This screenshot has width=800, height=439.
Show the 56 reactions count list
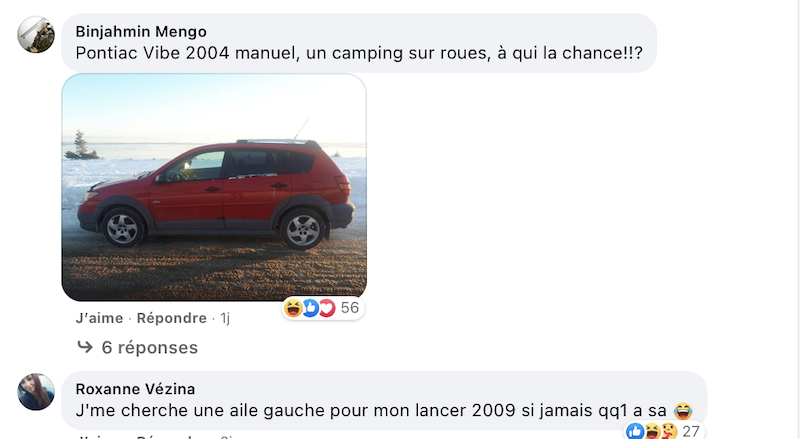coord(349,308)
